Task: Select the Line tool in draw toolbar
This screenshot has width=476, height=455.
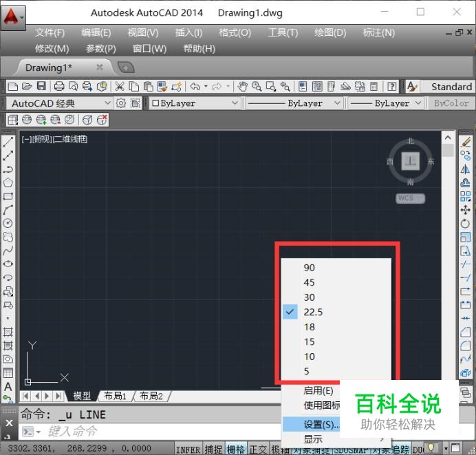Action: tap(8, 142)
